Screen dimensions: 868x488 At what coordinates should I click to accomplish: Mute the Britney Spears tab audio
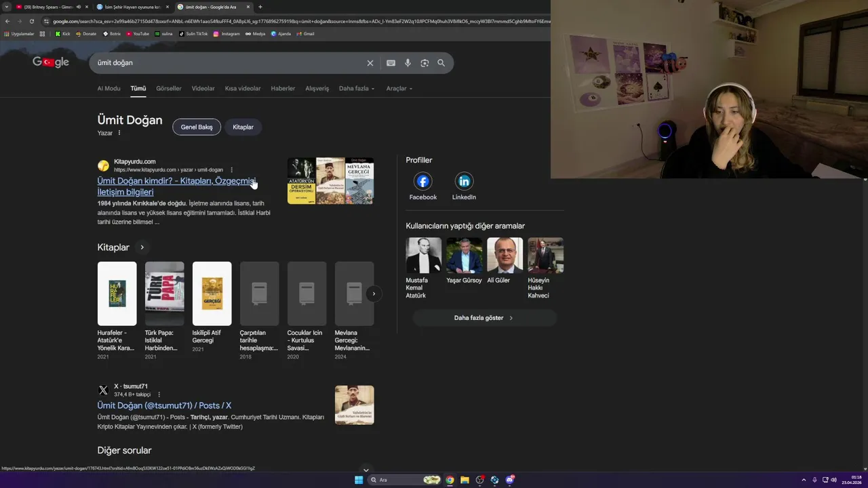(78, 7)
